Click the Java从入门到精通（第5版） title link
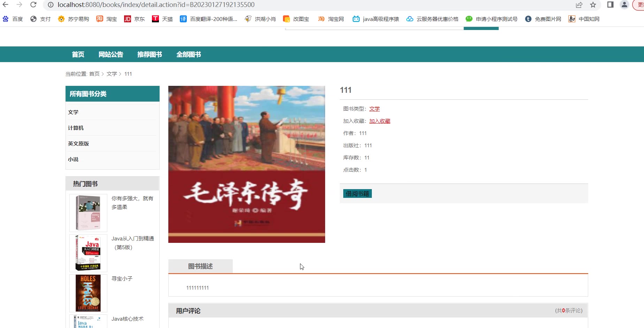Screen dimensions: 644x328 click(x=133, y=243)
